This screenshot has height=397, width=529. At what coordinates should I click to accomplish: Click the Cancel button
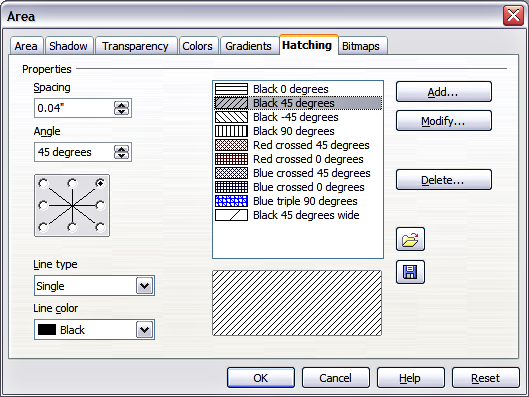click(x=336, y=378)
